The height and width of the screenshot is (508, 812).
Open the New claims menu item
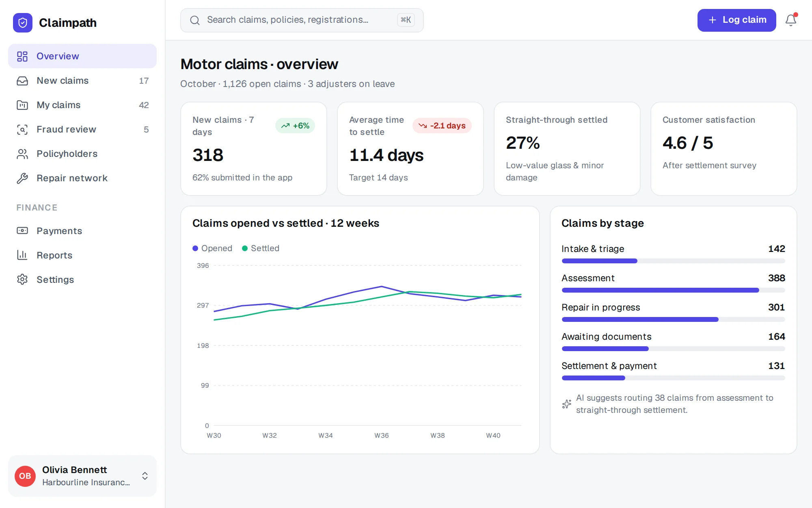tap(82, 80)
